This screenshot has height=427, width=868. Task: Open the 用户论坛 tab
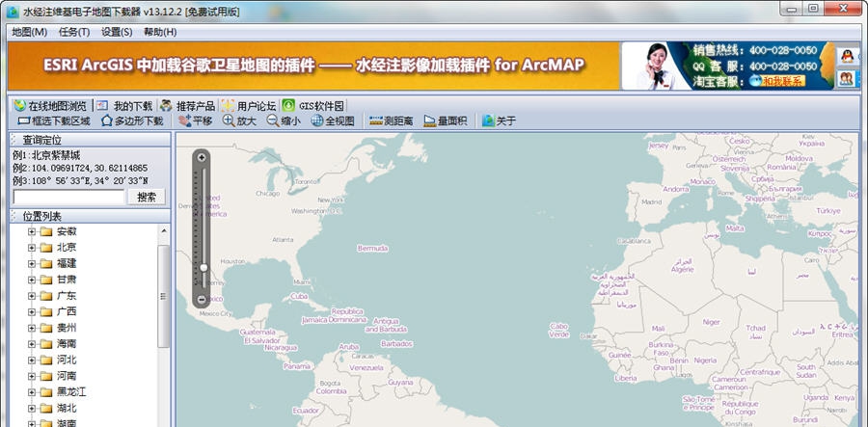click(249, 106)
